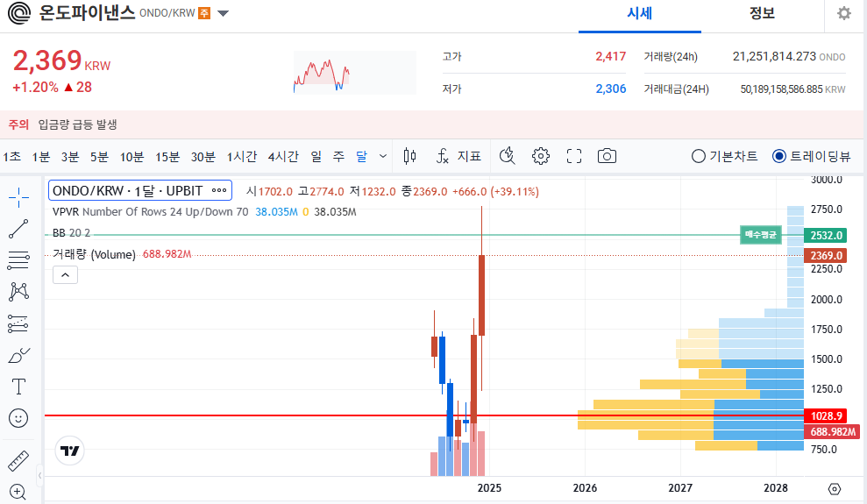867x504 pixels.
Task: Click the 매수평균 average buy line label
Action: [761, 235]
